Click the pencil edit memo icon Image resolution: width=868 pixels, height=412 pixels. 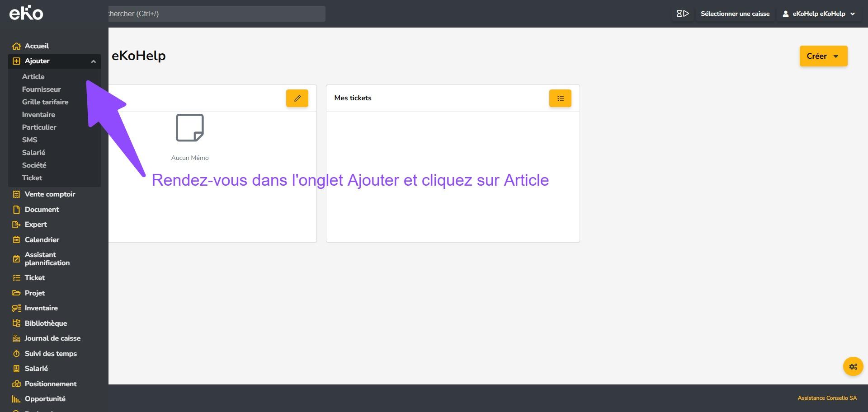[297, 98]
